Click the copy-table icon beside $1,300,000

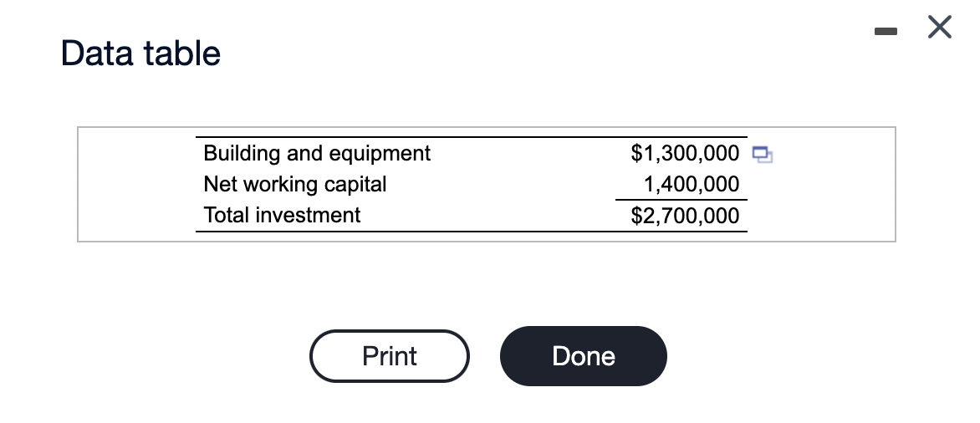[761, 154]
